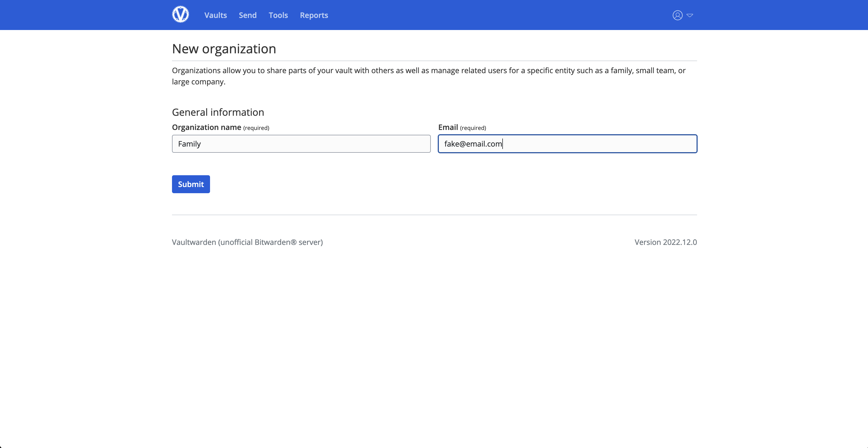The image size is (868, 448).
Task: Click the New organization heading
Action: coord(224,49)
